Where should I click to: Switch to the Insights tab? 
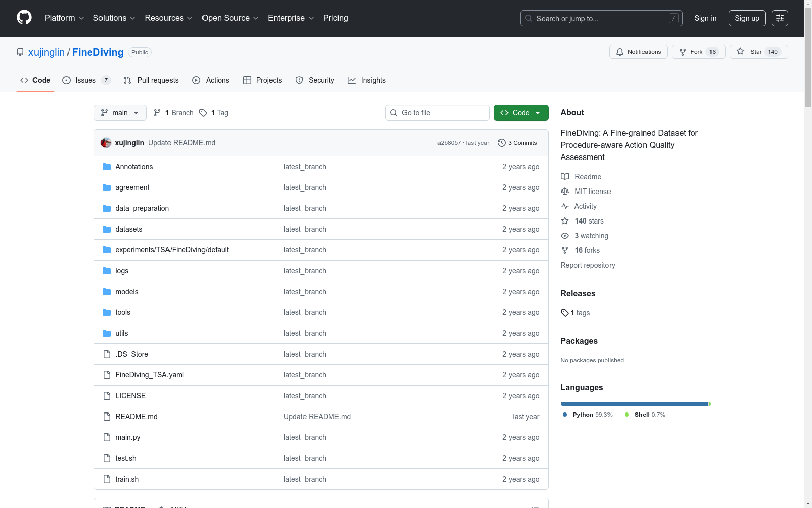tap(366, 80)
